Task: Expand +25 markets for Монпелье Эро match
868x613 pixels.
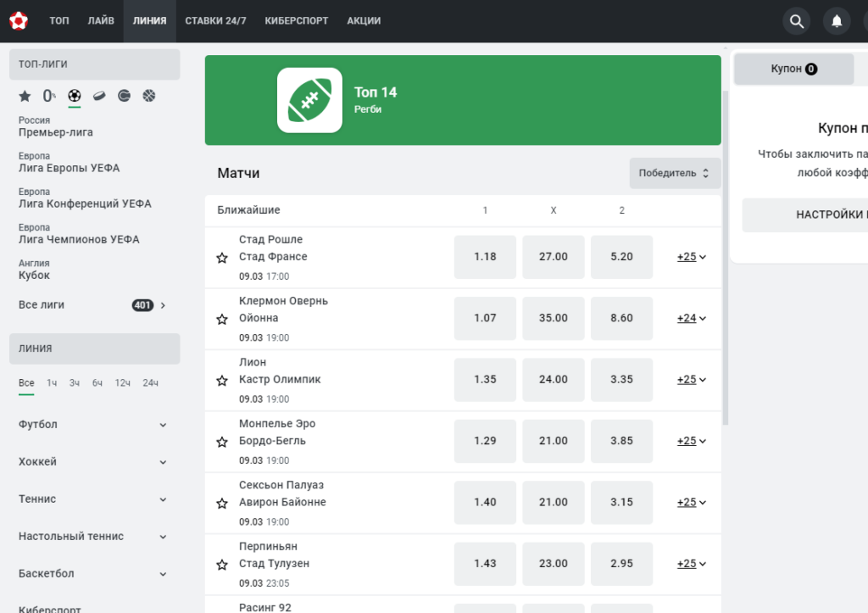Action: point(692,442)
